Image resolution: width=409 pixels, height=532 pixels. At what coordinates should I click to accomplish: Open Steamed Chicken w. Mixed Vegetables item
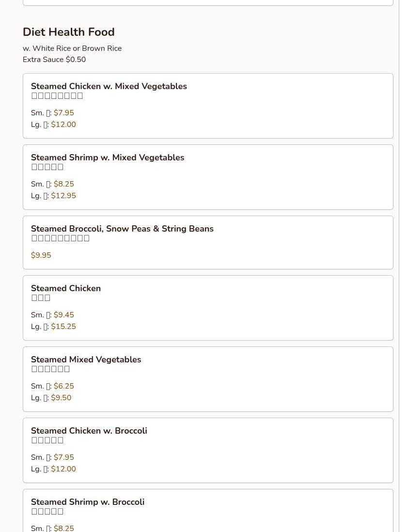click(x=109, y=86)
